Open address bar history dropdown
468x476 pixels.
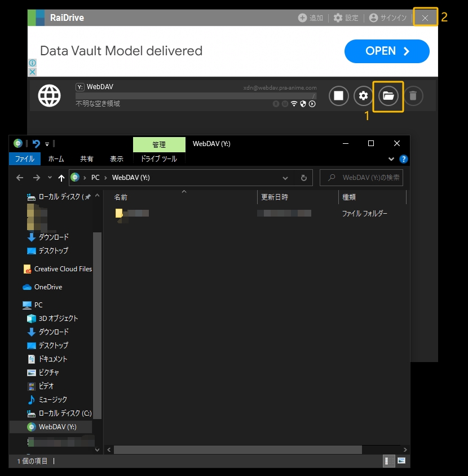285,178
